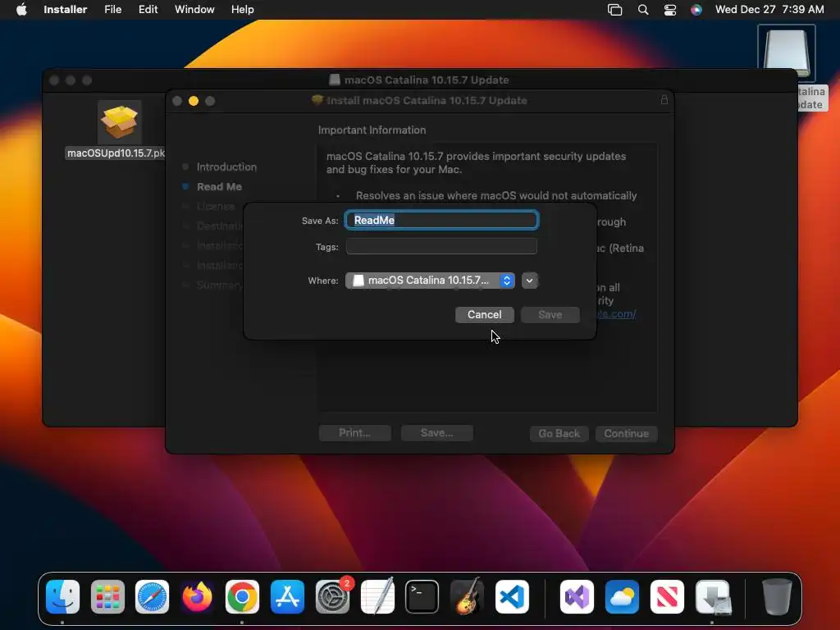
Task: Open Installer app icon in the Dock
Action: click(712, 596)
